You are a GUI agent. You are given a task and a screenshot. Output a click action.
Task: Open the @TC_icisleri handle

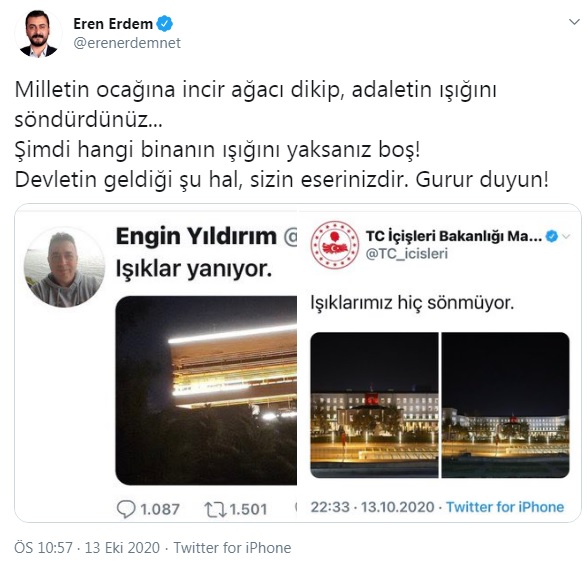(407, 254)
